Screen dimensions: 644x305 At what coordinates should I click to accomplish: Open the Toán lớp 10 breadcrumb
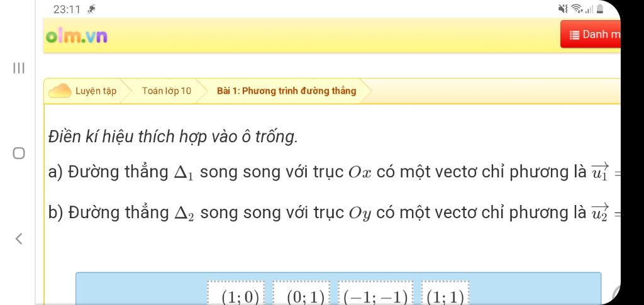(166, 91)
